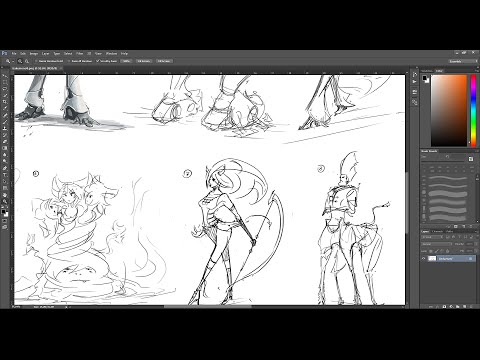Create a new layer from Layers panel footer
Viewport: 480px width, 360px height.
(464, 306)
